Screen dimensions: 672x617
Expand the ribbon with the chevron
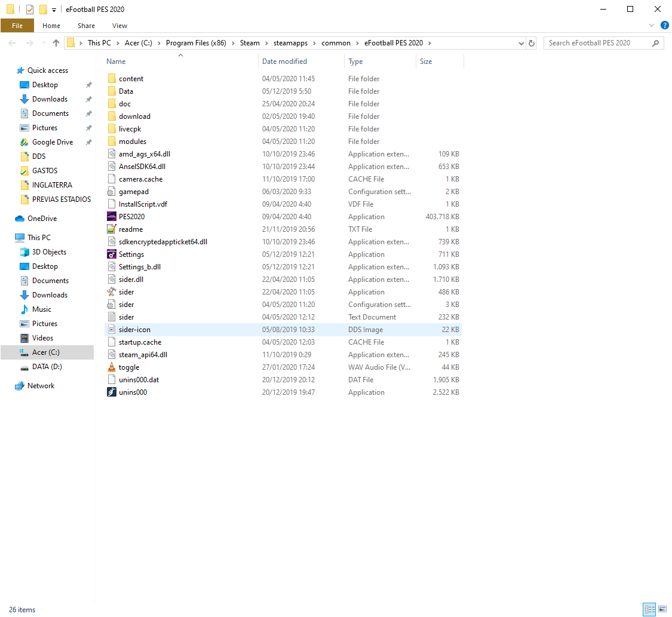pos(652,25)
